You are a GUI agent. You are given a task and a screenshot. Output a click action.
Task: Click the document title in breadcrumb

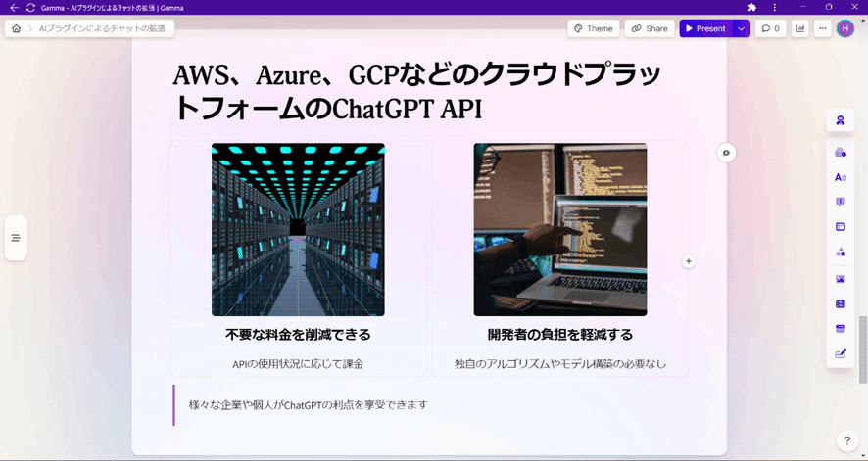pos(102,28)
